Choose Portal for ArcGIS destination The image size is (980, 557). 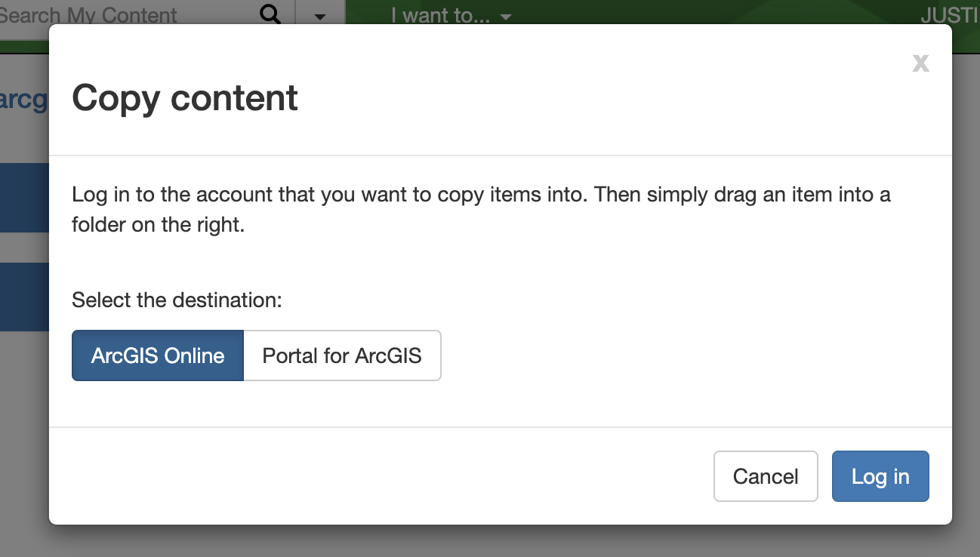pyautogui.click(x=342, y=355)
